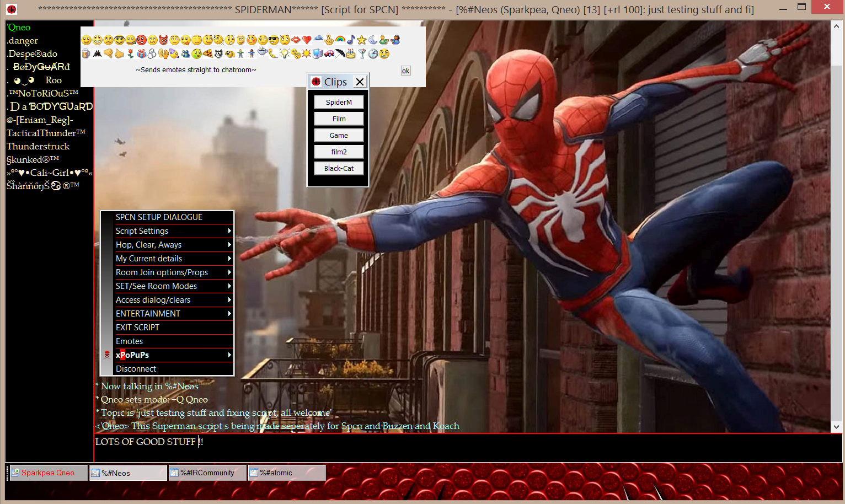Send the clock emote
Viewport: 845px width, 504px height.
click(x=373, y=53)
